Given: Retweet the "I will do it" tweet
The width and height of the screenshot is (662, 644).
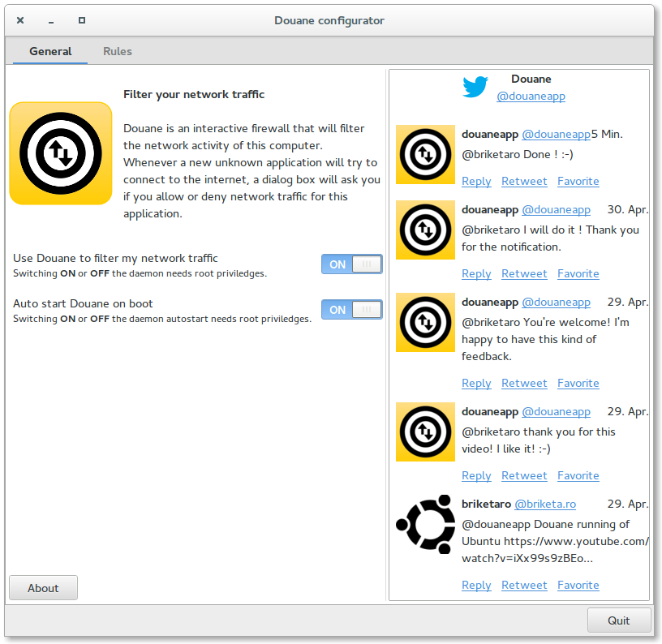Looking at the screenshot, I should click(524, 274).
